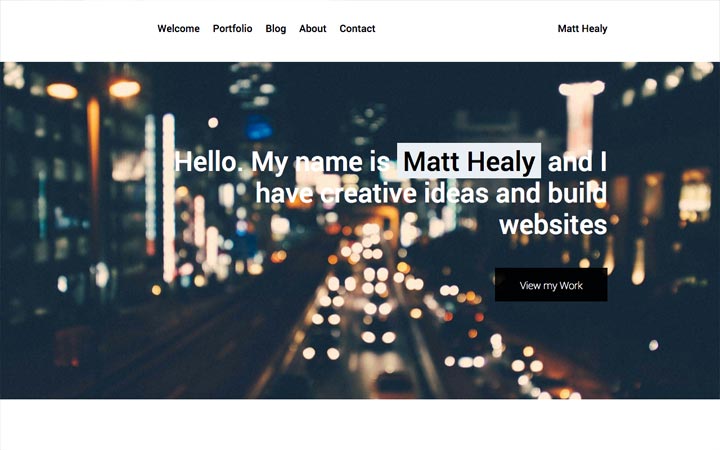Viewport: 720px width, 450px height.
Task: Click the tall white light strip in photo
Action: coord(169,197)
